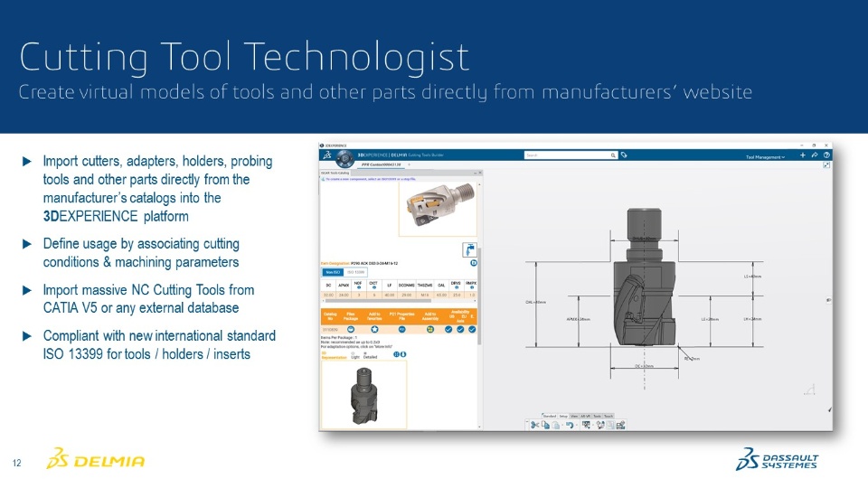Click the selection tool icon after Undo
Image resolution: width=868 pixels, height=488 pixels.
tap(586, 425)
